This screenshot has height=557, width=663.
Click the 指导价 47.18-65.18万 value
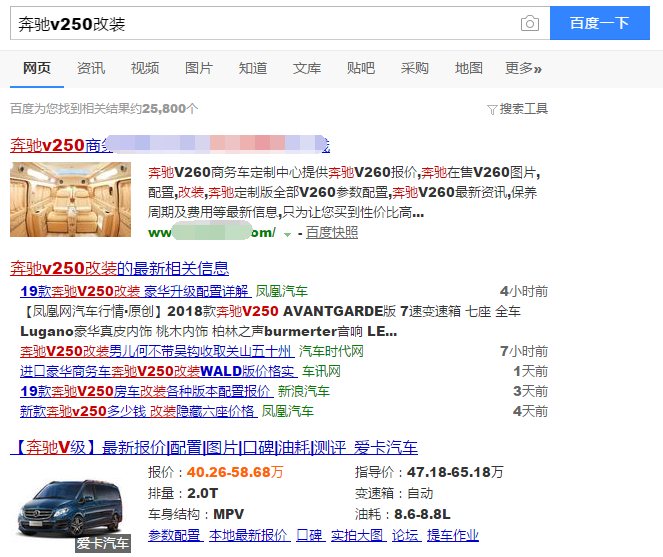pos(455,472)
